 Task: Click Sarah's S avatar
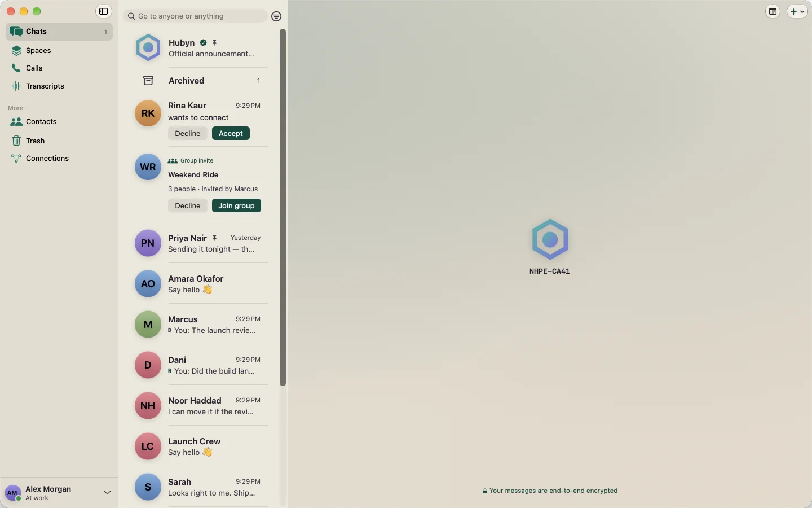pos(148,487)
